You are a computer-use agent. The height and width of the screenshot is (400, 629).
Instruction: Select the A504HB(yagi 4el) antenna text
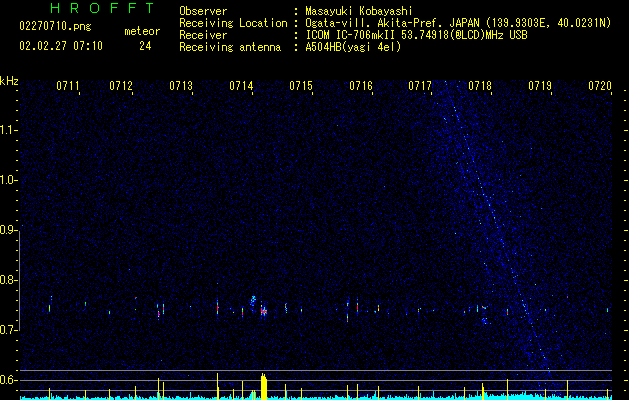(353, 47)
